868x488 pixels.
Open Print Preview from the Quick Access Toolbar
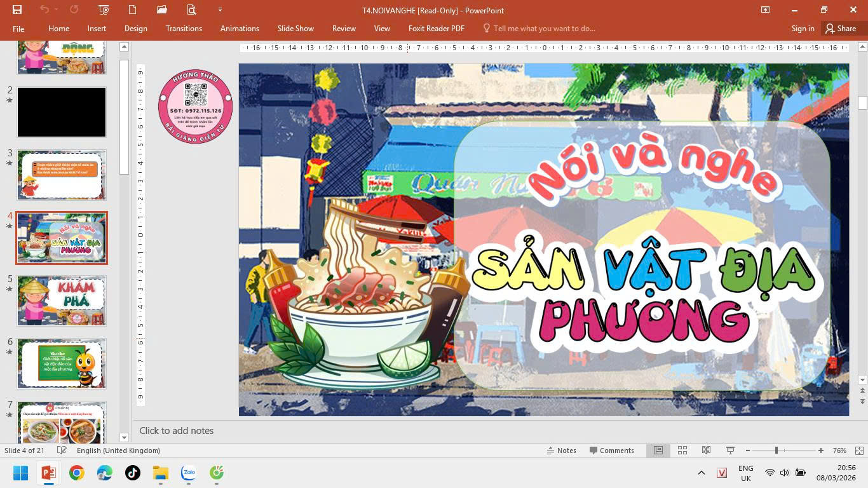click(x=191, y=10)
